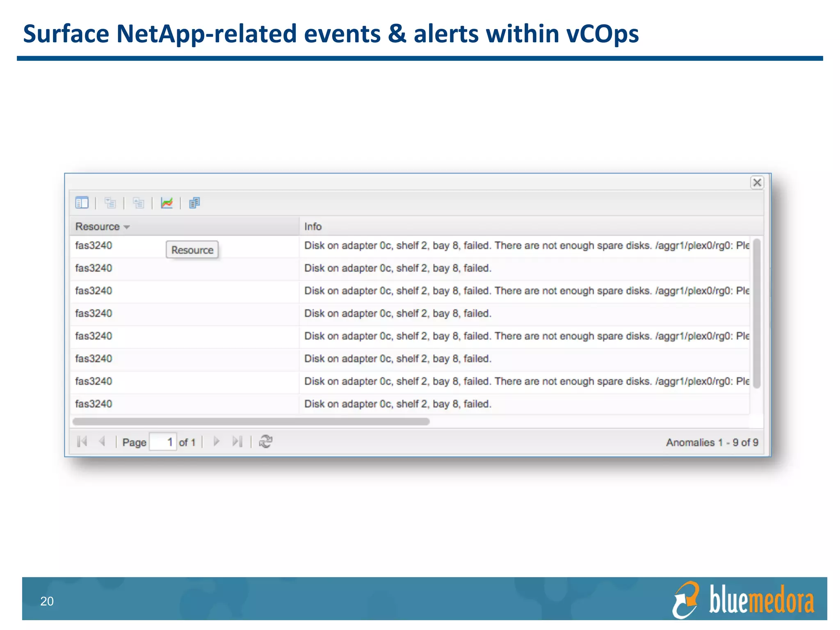Image resolution: width=840 pixels, height=630 pixels.
Task: Click the slide number 20
Action: (x=47, y=601)
